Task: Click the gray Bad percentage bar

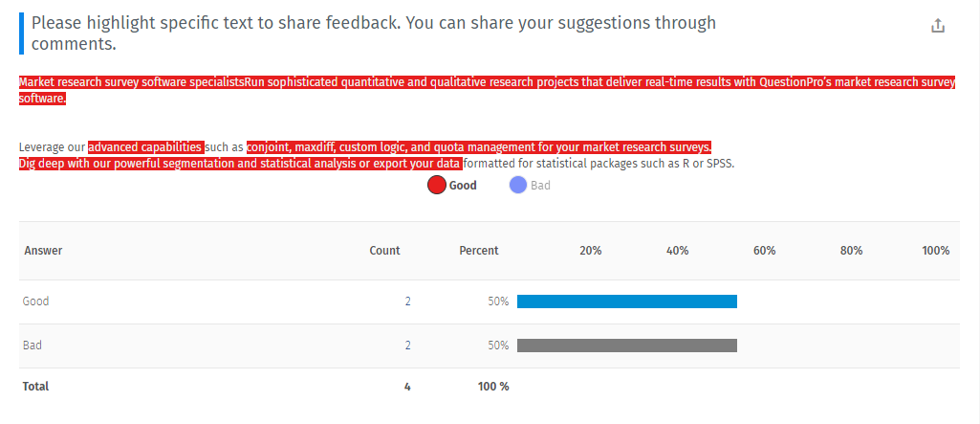Action: 626,346
